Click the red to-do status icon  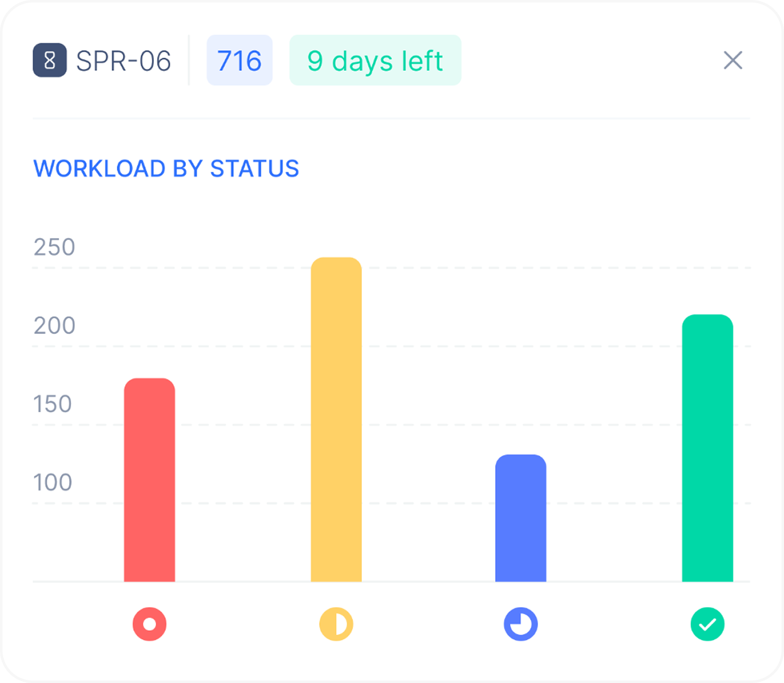[x=150, y=624]
